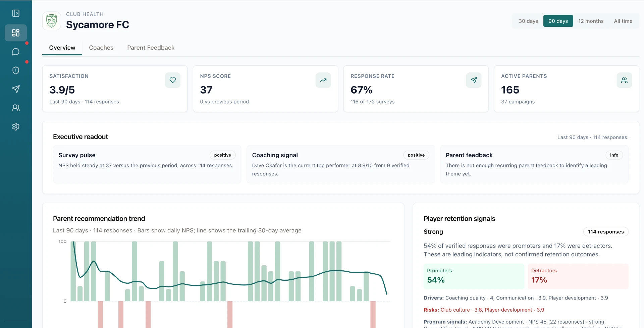
Task: Click the Sycamore FC club crest logo
Action: (x=52, y=21)
